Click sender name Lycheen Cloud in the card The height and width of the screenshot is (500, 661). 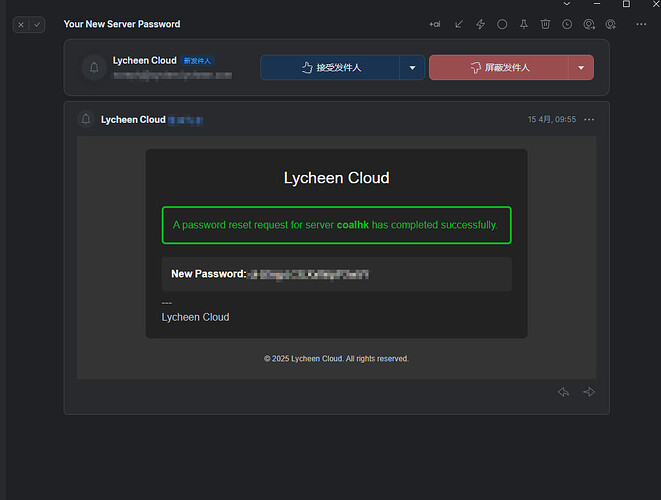point(145,61)
